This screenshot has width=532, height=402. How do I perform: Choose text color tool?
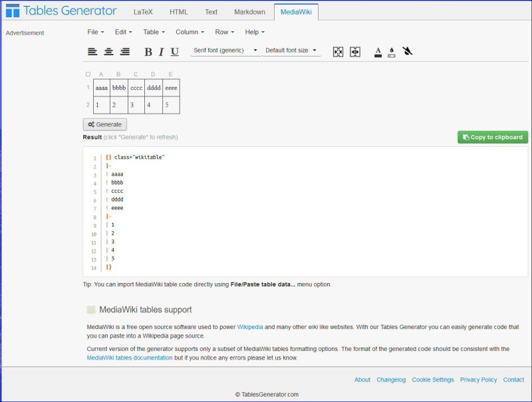point(378,52)
